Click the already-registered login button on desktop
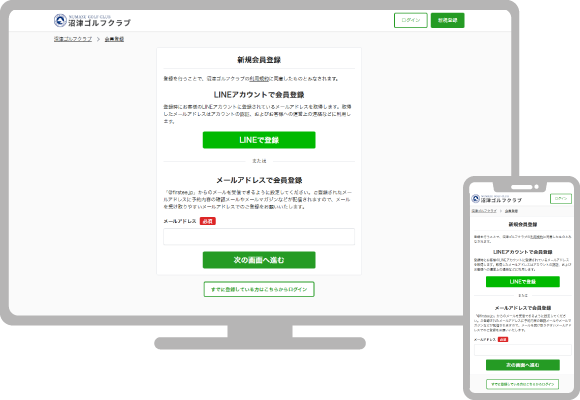Viewport: 580px width, 400px height. coord(259,289)
